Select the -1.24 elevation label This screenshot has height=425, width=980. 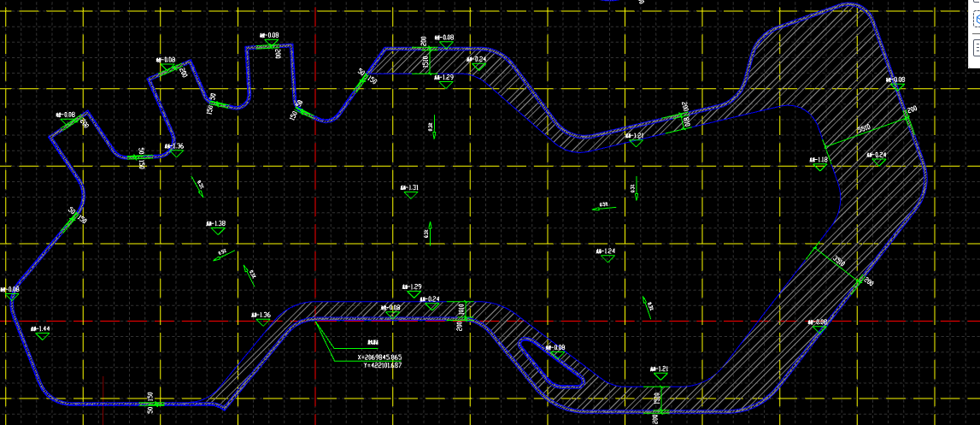pyautogui.click(x=606, y=251)
